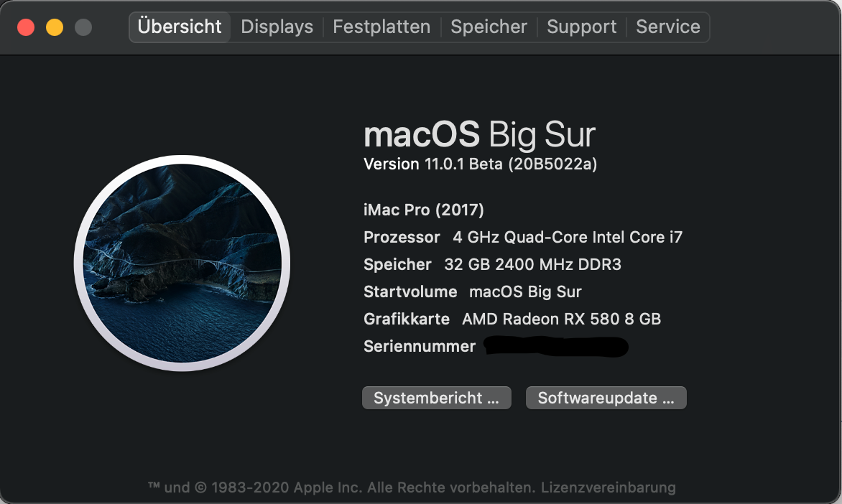Click the blacked-out Seriennummer value
Screen dimensions: 842x504
(x=556, y=347)
